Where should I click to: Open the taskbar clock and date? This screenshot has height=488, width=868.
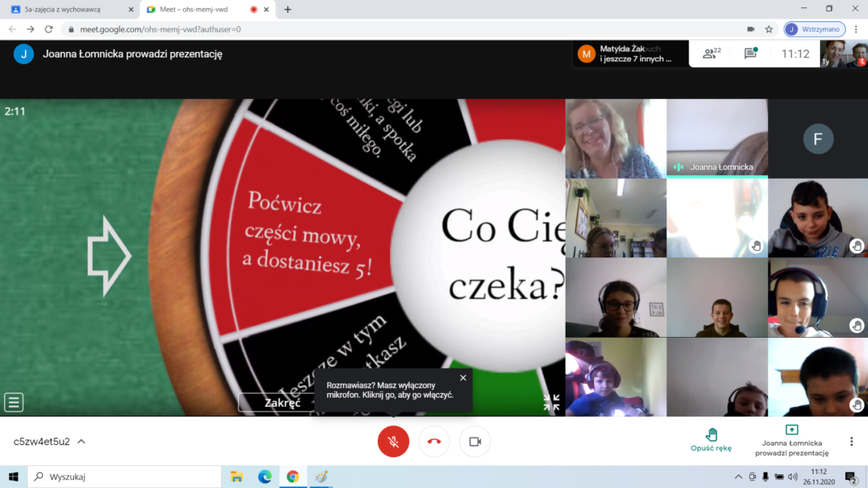coord(818,477)
